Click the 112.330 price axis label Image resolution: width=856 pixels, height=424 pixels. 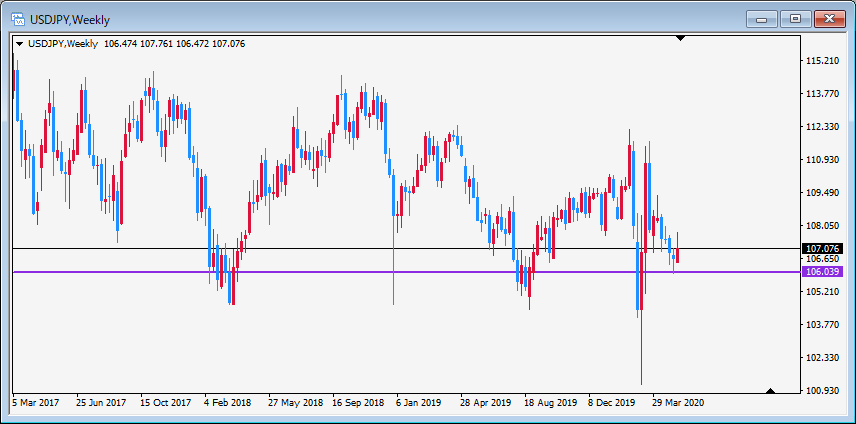[822, 127]
